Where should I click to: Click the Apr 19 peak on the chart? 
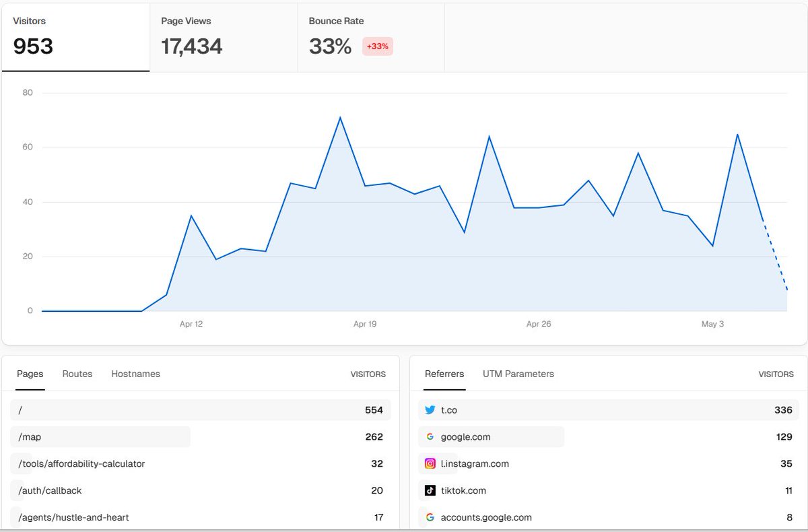(x=340, y=118)
